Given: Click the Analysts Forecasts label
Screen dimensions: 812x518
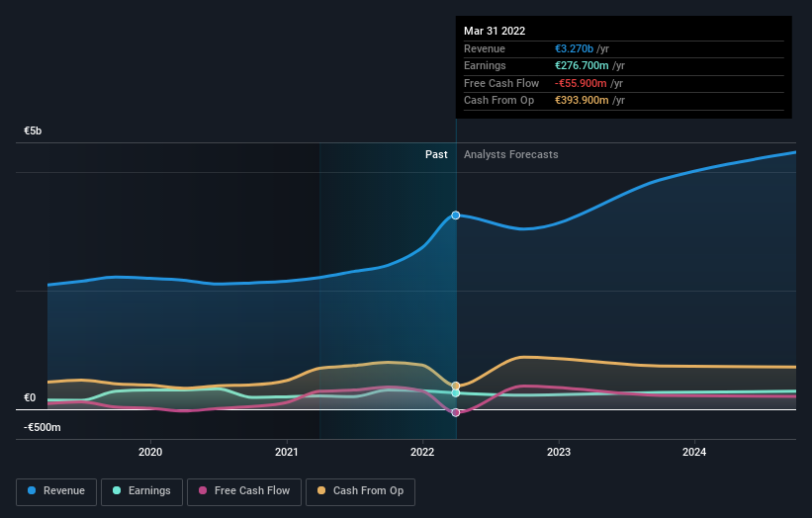Looking at the screenshot, I should coord(511,155).
